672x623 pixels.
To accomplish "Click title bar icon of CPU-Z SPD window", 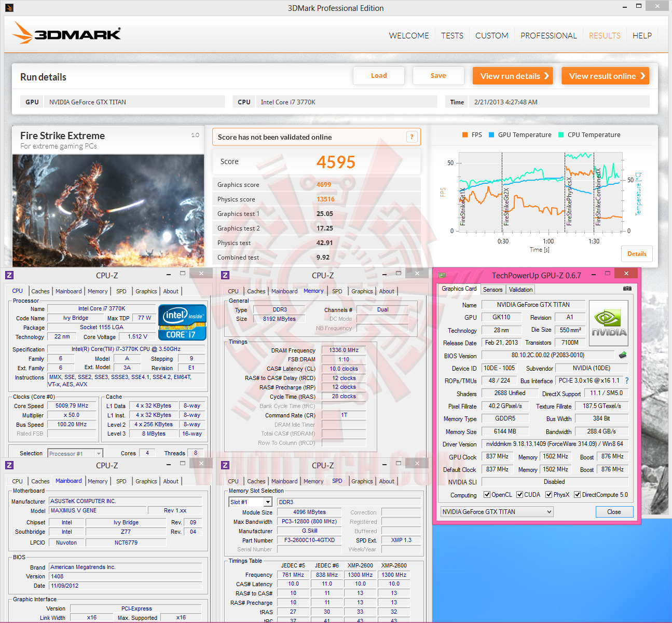I will [x=225, y=465].
